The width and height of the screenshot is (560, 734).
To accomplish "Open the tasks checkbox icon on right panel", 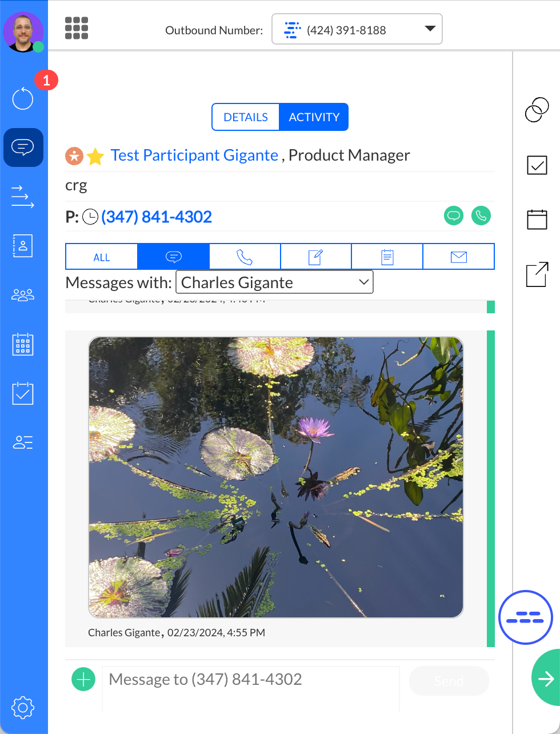I will pyautogui.click(x=537, y=165).
